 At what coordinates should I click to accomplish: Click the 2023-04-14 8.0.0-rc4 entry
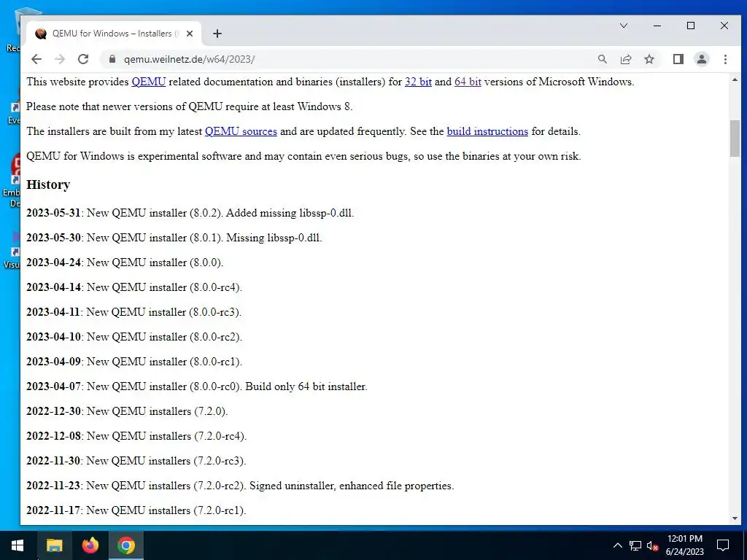pos(134,287)
